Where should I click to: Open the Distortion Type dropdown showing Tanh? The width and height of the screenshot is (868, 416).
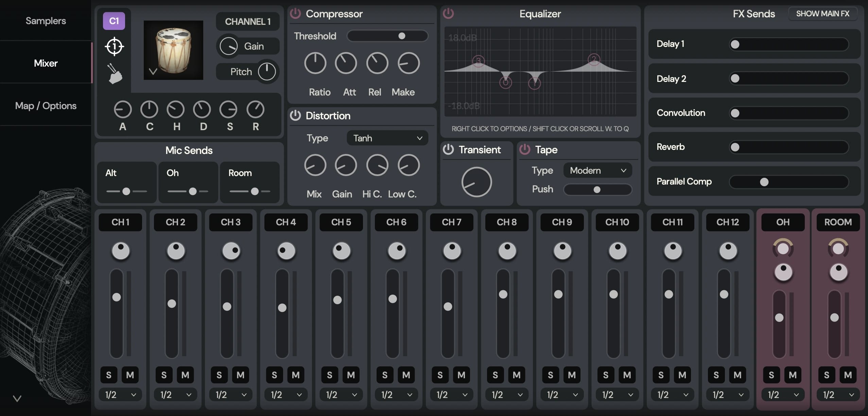point(387,138)
